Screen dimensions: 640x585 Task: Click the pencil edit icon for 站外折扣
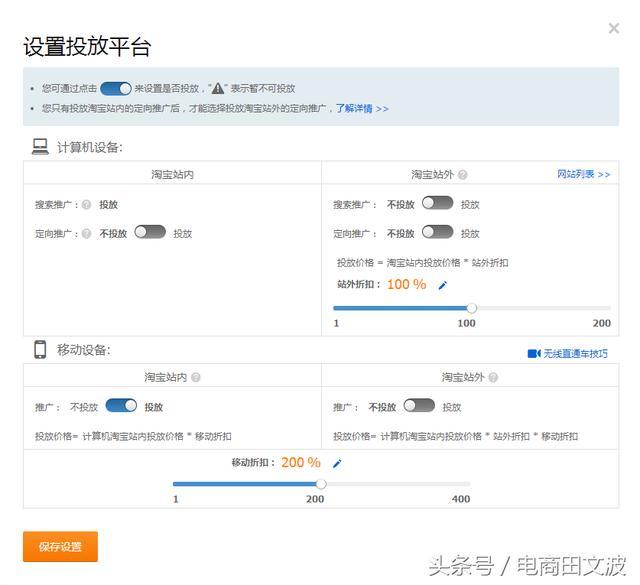tap(443, 285)
